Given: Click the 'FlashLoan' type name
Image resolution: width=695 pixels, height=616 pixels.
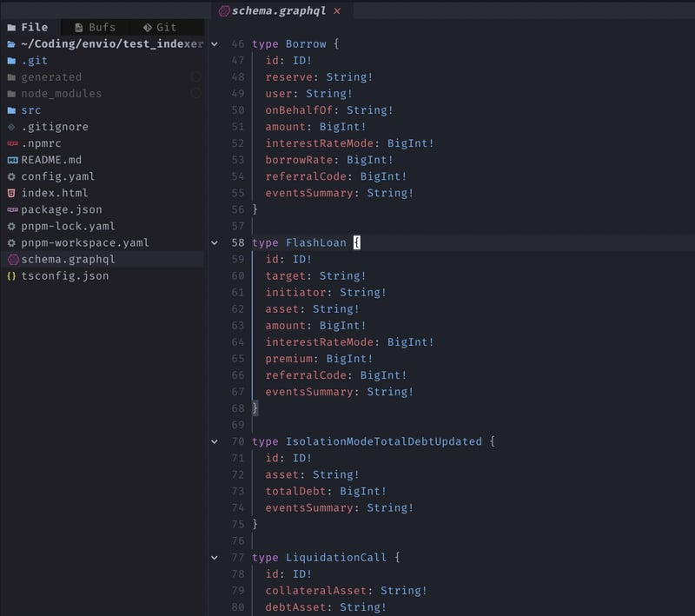Looking at the screenshot, I should pyautogui.click(x=315, y=243).
